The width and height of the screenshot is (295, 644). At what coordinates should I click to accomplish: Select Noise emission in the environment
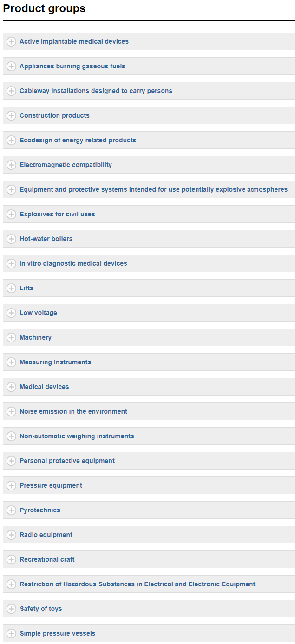(73, 411)
